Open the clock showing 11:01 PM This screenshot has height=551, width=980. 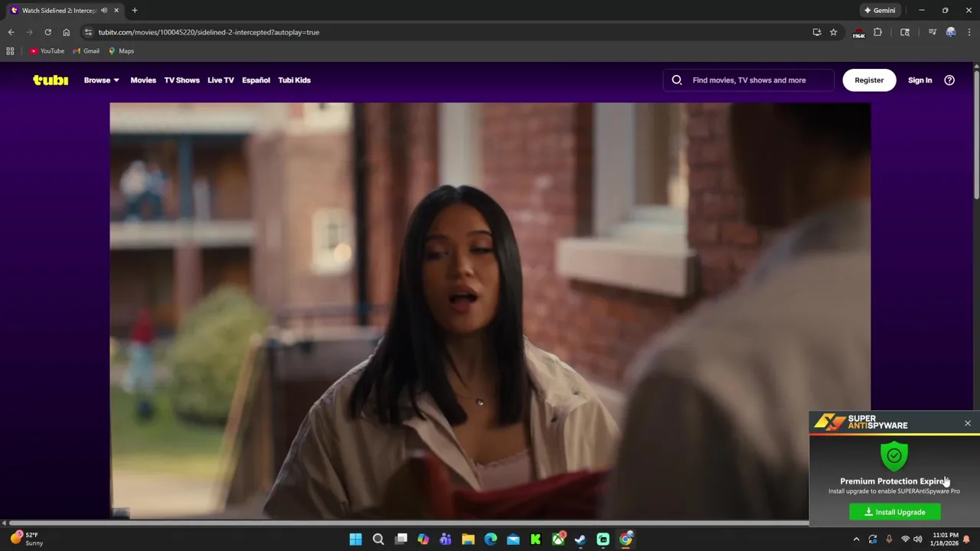tap(945, 539)
